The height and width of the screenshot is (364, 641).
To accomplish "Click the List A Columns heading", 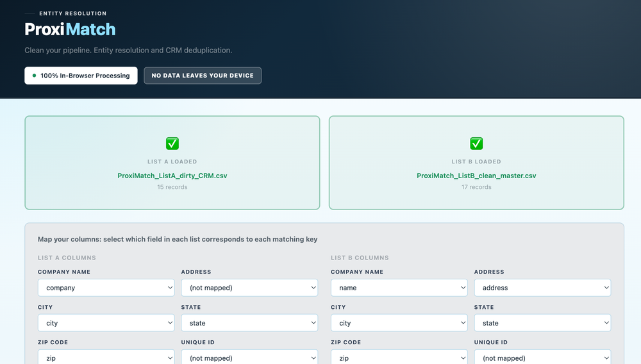I will (x=67, y=258).
